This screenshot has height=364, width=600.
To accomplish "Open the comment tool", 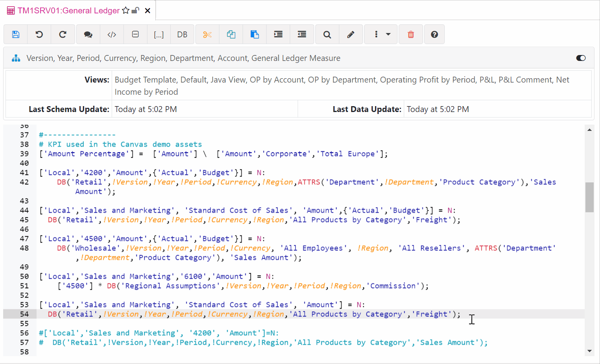I will click(x=88, y=34).
